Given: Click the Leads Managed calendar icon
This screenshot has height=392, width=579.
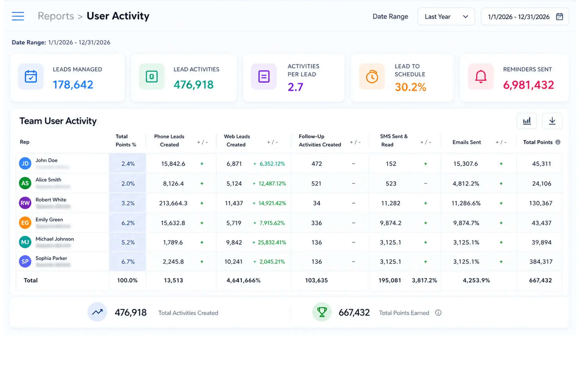Looking at the screenshot, I should point(31,76).
